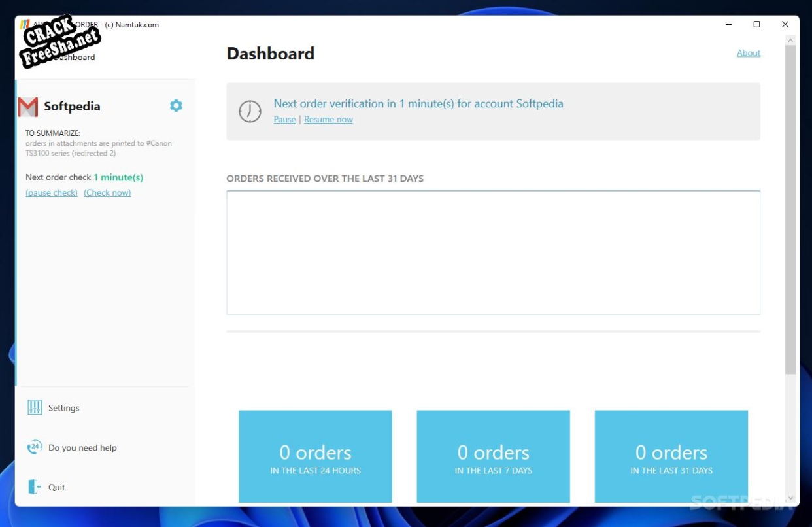Click inside the empty orders chart area

pos(493,252)
